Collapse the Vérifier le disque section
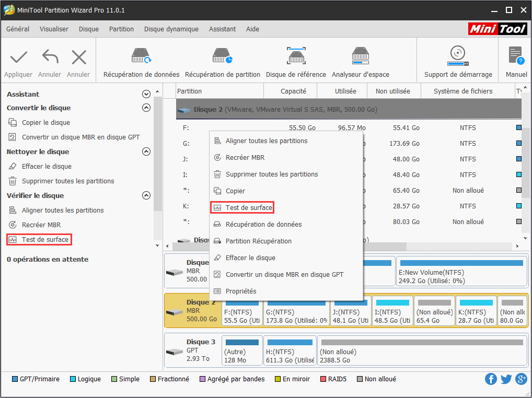532x398 pixels. (x=146, y=196)
